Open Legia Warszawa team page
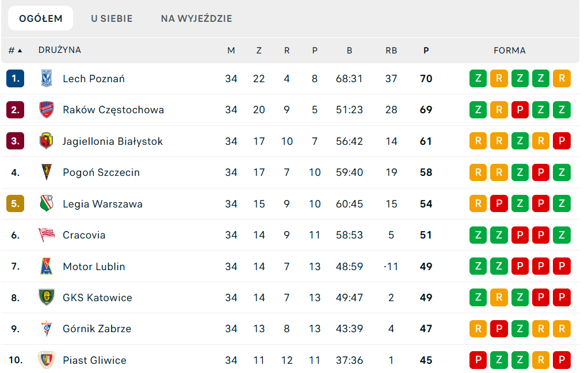The height and width of the screenshot is (373, 588). [x=102, y=203]
